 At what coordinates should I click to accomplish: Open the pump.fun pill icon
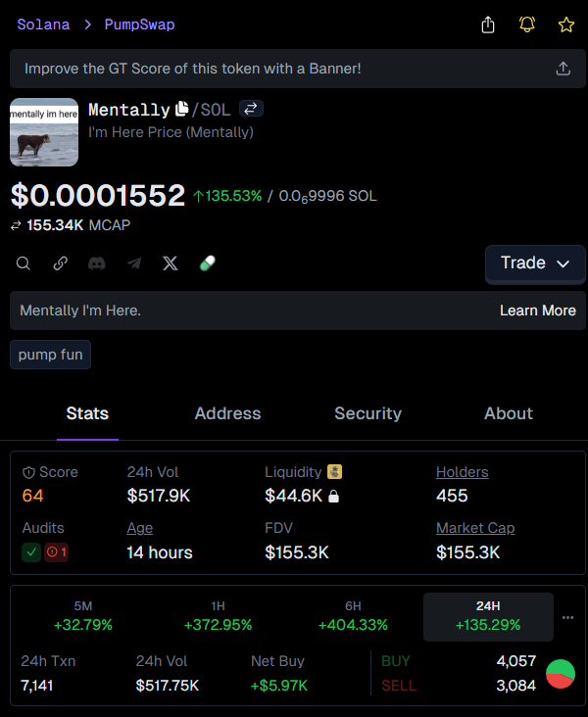point(208,263)
